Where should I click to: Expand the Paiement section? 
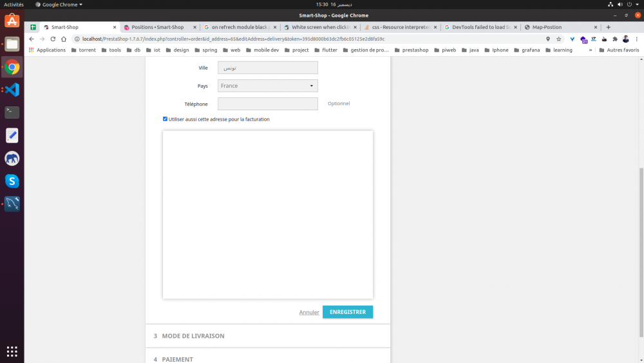pos(268,357)
